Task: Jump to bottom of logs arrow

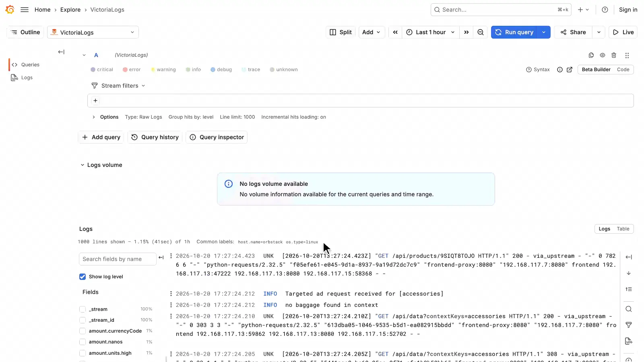Action: 629,273
